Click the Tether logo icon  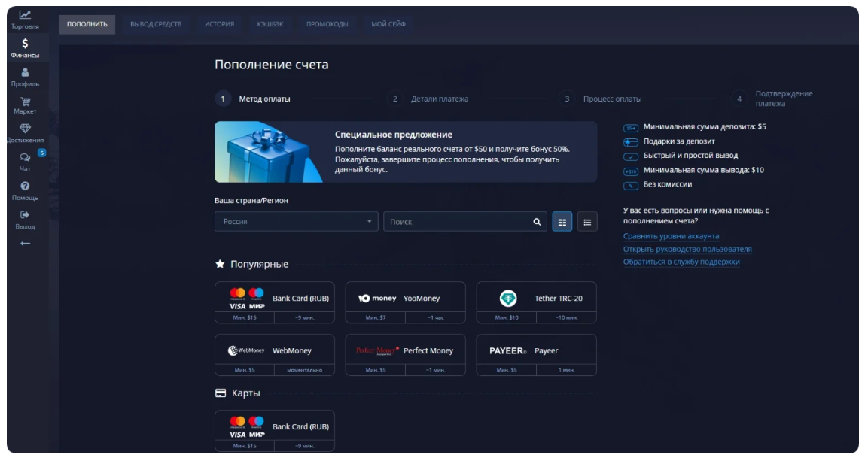point(507,299)
